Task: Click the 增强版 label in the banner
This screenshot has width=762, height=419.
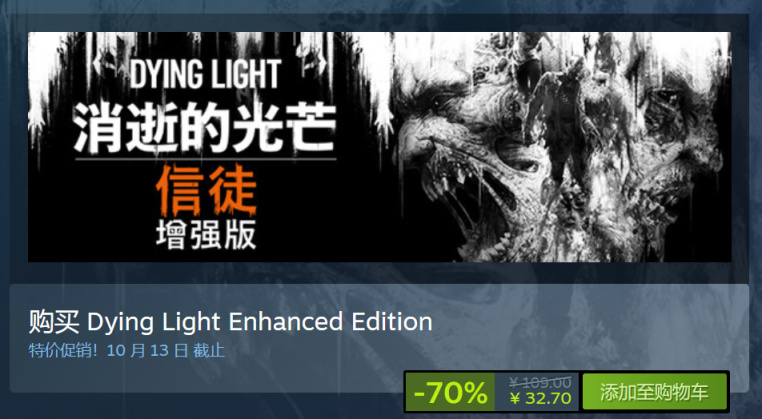Action: point(206,236)
